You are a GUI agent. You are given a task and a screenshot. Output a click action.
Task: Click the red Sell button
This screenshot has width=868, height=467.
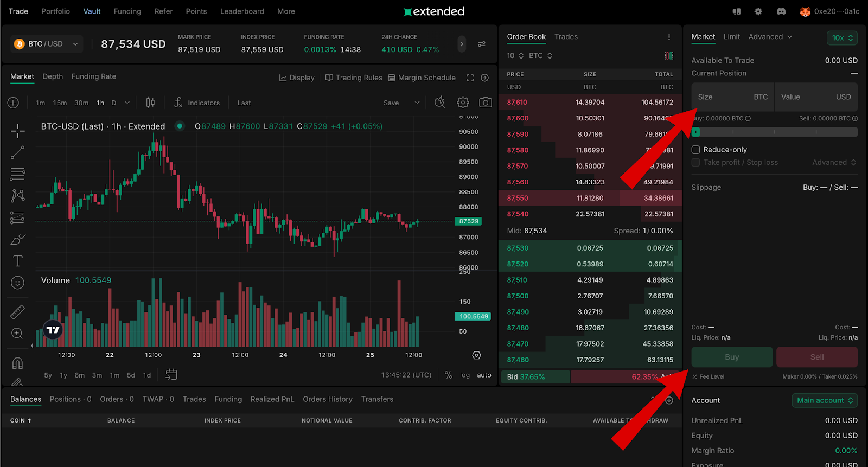click(817, 357)
